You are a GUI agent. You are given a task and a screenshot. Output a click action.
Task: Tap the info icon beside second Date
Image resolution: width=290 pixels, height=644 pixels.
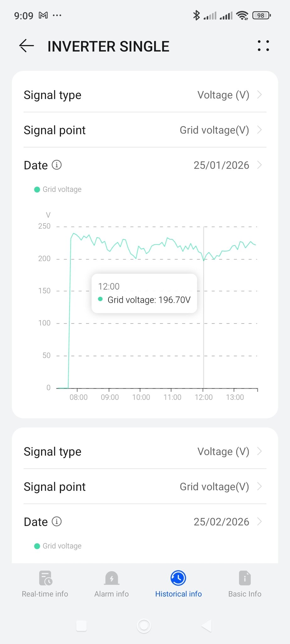click(57, 521)
